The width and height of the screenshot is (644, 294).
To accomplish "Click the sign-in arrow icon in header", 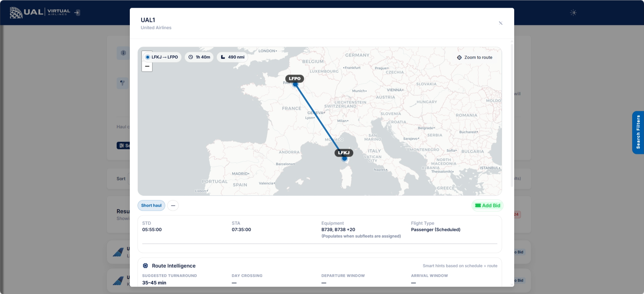I will pos(77,13).
